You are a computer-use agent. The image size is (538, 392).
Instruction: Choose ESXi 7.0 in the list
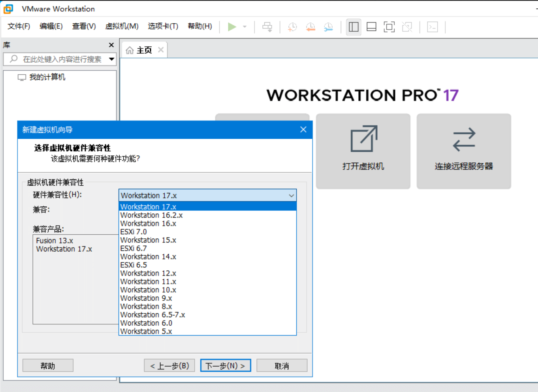tap(208, 232)
